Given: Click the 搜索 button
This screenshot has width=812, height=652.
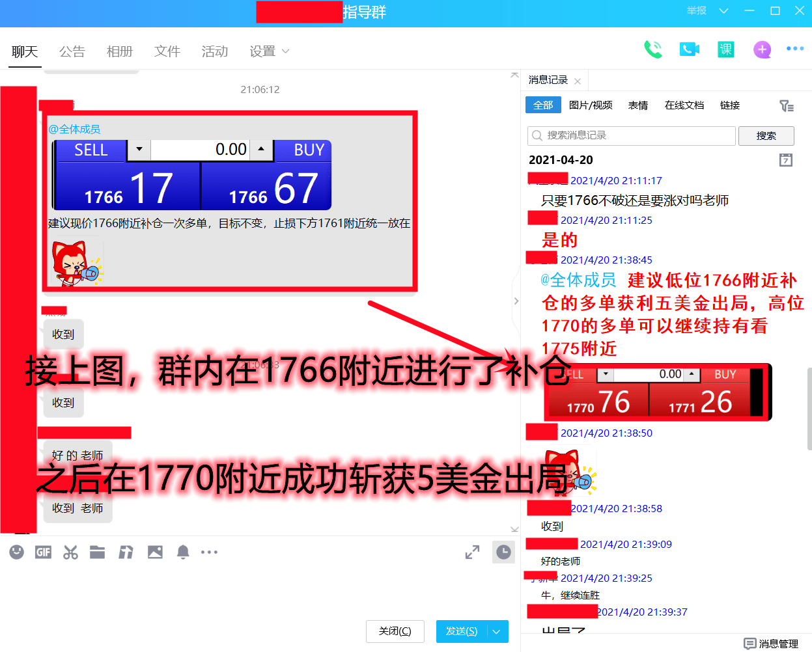Looking at the screenshot, I should point(766,135).
